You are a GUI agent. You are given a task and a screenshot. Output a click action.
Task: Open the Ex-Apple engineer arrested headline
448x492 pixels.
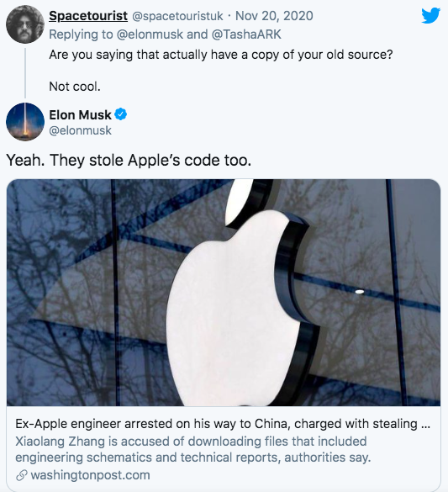(x=223, y=424)
